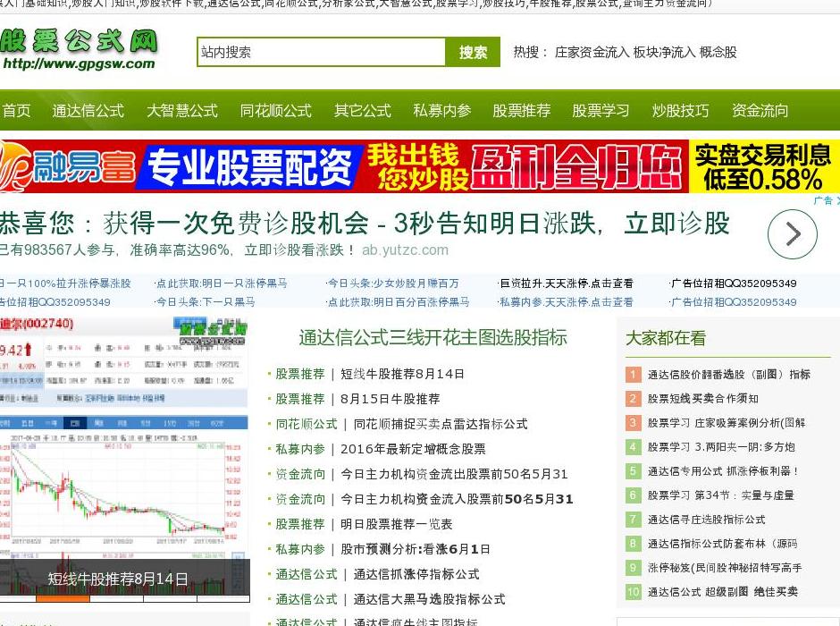Open 私募内参 navigation menu item
840x626 pixels.
[x=442, y=110]
